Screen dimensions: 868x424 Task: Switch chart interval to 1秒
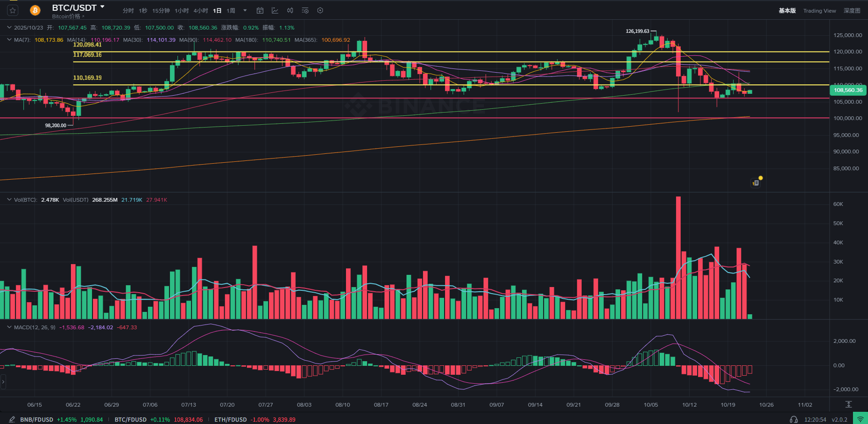pyautogui.click(x=143, y=10)
